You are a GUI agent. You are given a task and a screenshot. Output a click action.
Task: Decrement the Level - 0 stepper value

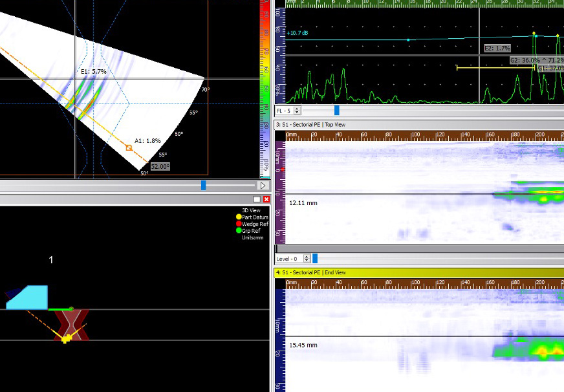pos(307,260)
